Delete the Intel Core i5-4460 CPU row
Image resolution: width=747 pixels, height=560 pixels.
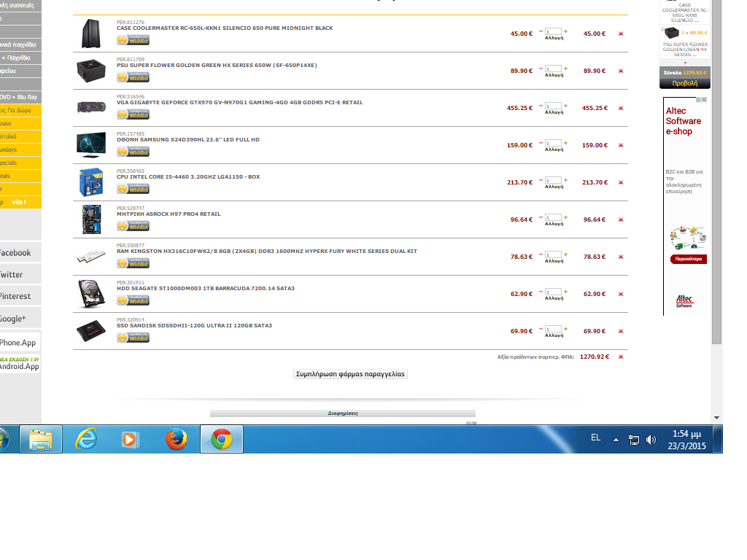(x=621, y=182)
